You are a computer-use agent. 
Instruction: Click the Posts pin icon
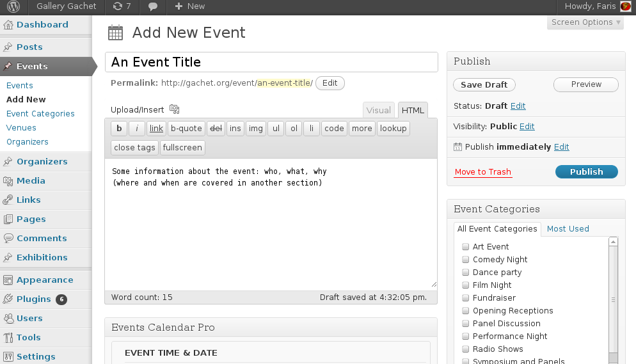8,47
